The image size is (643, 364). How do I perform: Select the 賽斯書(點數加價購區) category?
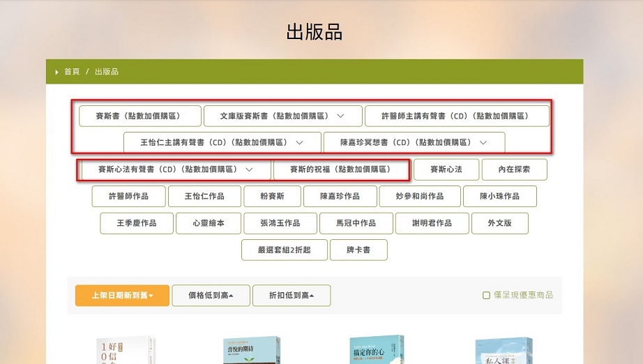[139, 116]
